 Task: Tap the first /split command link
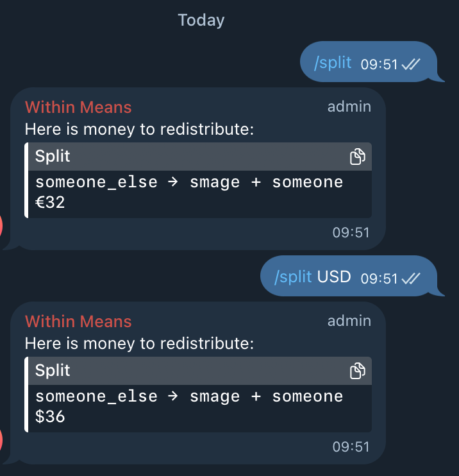tap(333, 63)
